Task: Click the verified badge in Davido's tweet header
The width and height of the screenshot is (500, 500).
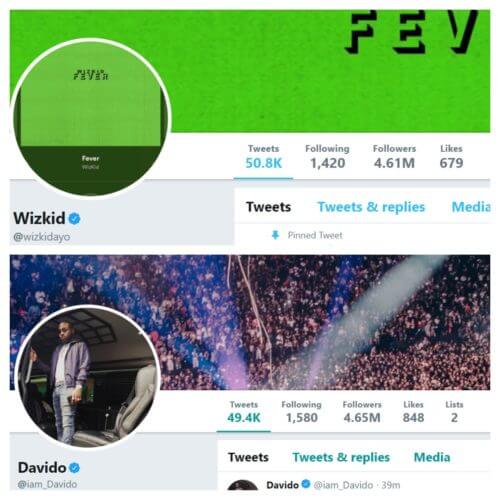Action: [x=306, y=484]
